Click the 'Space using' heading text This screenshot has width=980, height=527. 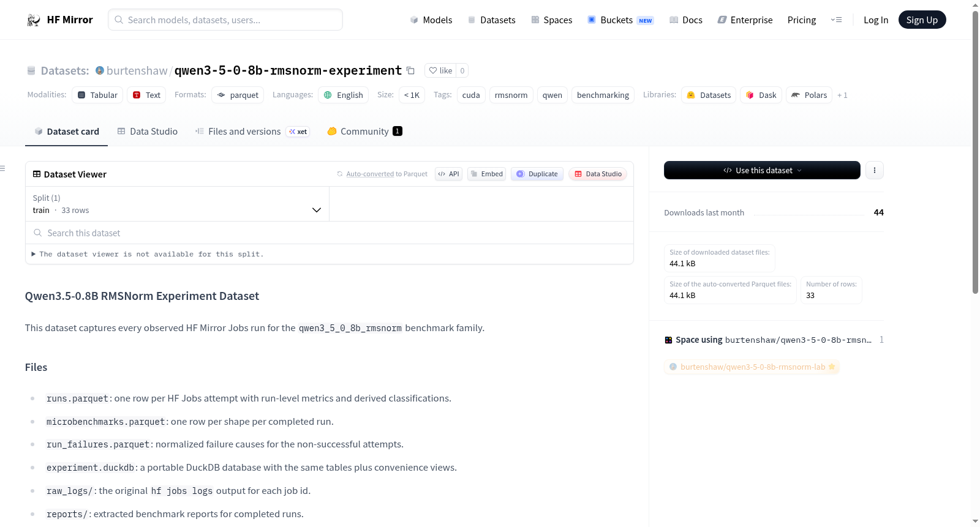point(699,340)
